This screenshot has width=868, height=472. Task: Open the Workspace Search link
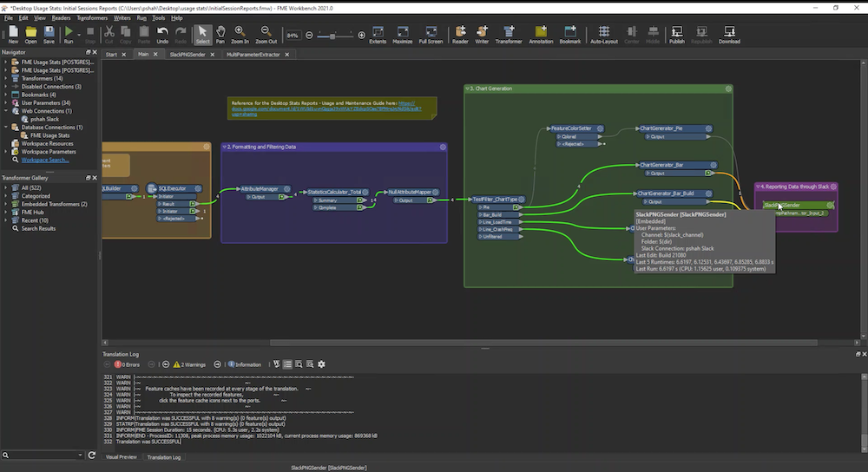tap(45, 160)
